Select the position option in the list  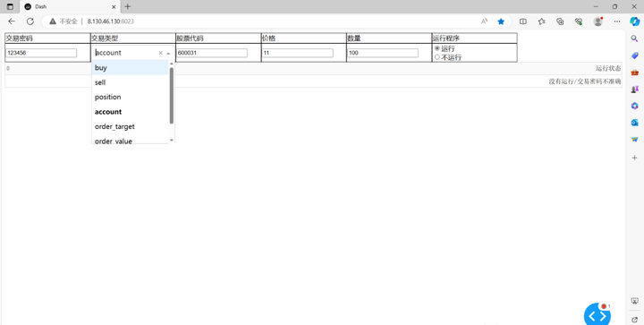pos(131,97)
